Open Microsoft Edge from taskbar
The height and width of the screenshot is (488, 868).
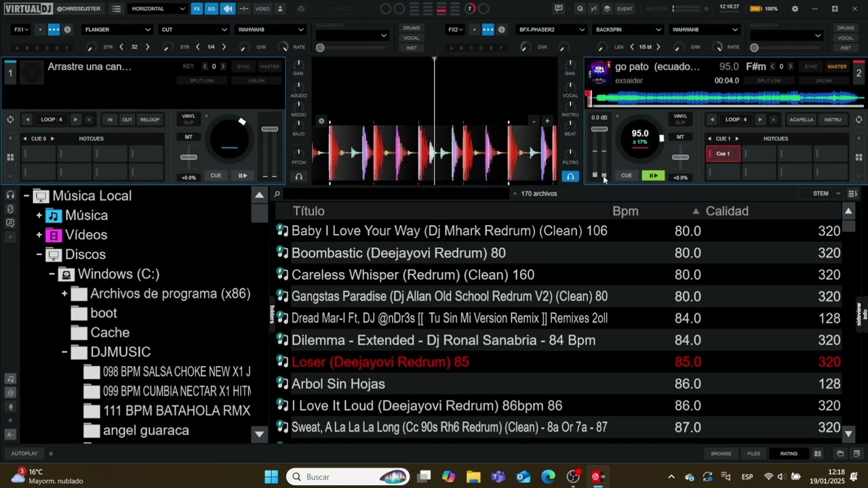point(548,477)
